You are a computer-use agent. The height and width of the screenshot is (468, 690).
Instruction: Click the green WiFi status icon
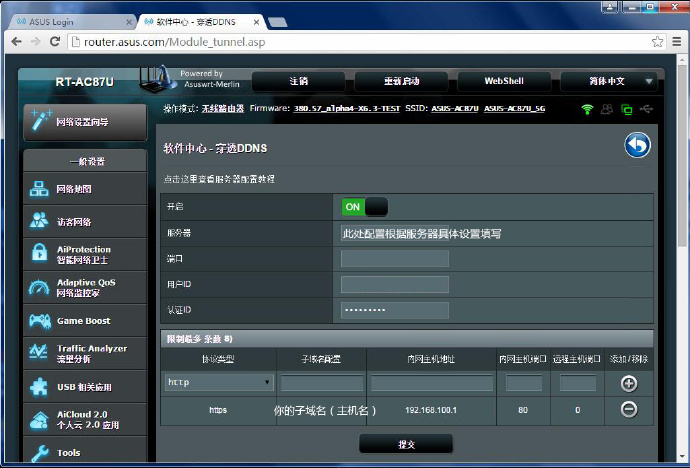587,109
